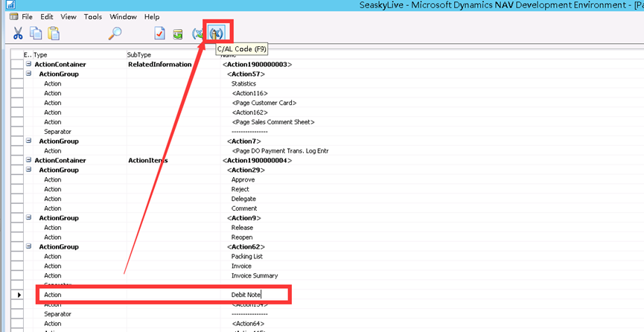Open the Help menu
This screenshot has width=644, height=332.
tap(152, 17)
